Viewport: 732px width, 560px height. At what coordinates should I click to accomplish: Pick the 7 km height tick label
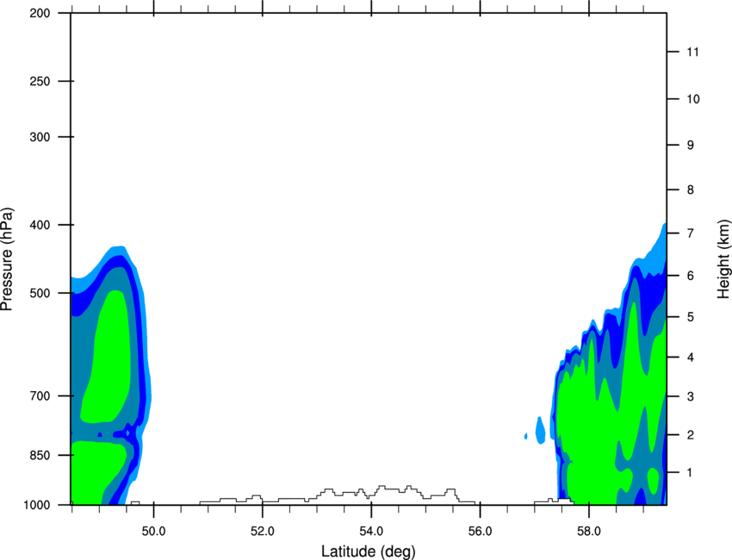[691, 233]
